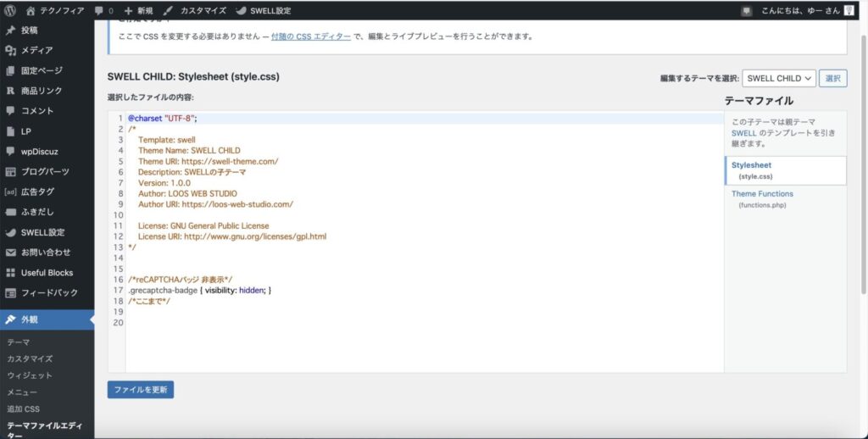Screen dimensions: 868x439
Task: Click the line 'Author: LOOS WEB STUDIO'
Action: (187, 194)
